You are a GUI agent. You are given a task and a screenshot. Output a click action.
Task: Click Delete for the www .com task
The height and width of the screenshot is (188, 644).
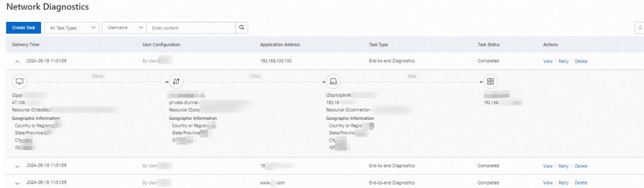[581, 183]
